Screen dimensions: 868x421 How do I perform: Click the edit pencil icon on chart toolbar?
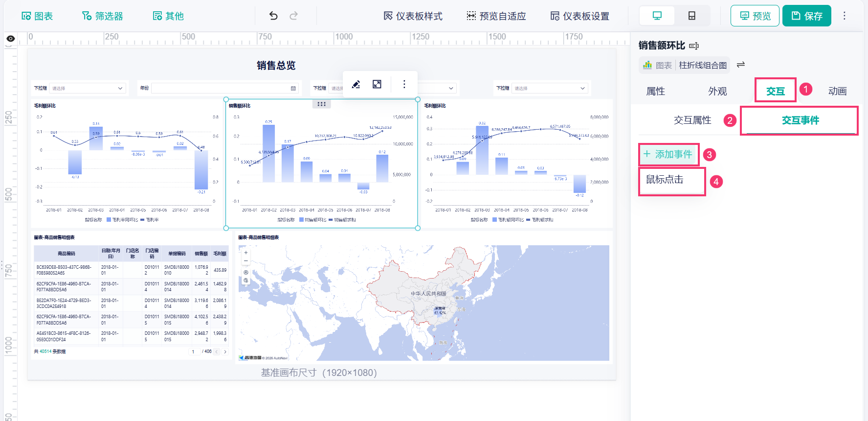click(356, 84)
